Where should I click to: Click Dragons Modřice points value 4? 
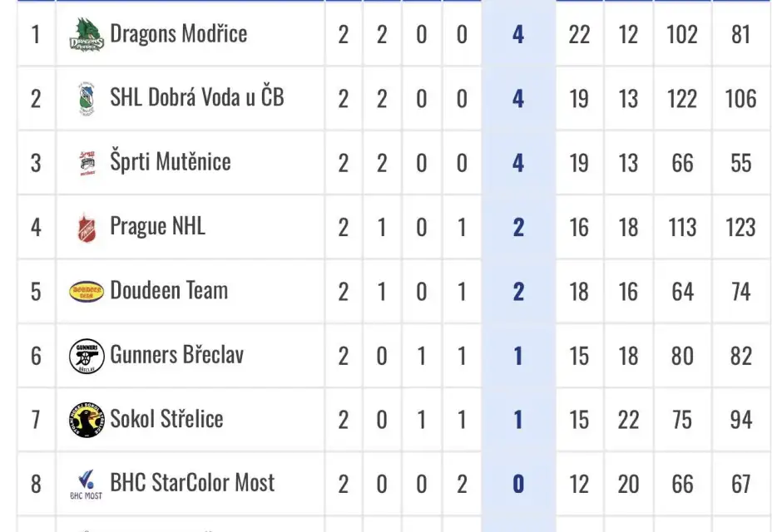coord(518,35)
